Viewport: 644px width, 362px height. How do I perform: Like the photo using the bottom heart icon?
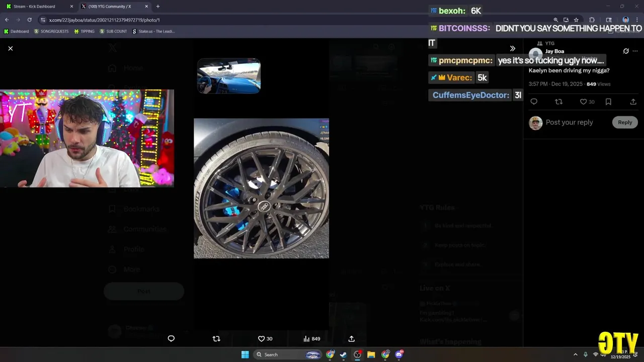261,338
